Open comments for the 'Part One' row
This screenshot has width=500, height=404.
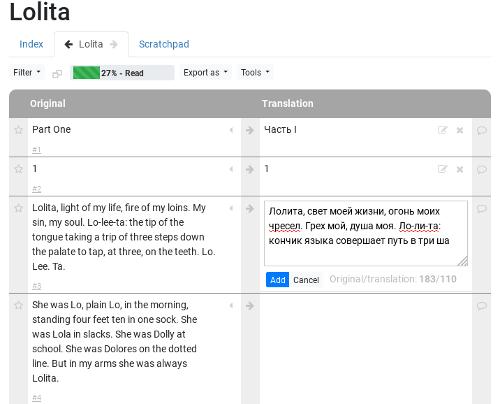click(x=482, y=130)
